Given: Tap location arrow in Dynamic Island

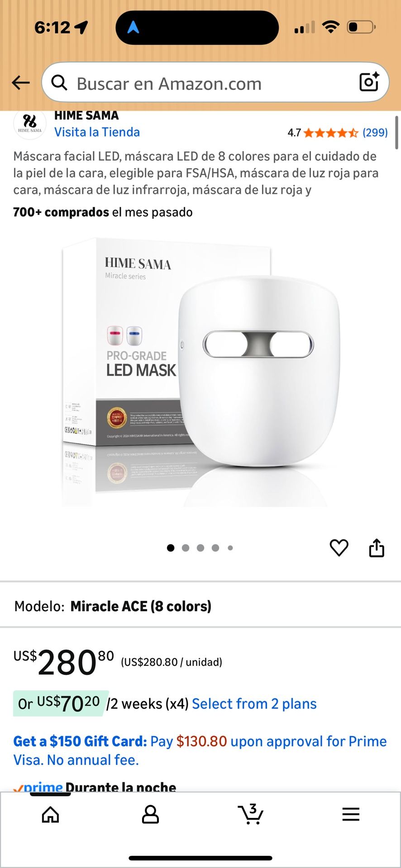Looking at the screenshot, I should (133, 27).
